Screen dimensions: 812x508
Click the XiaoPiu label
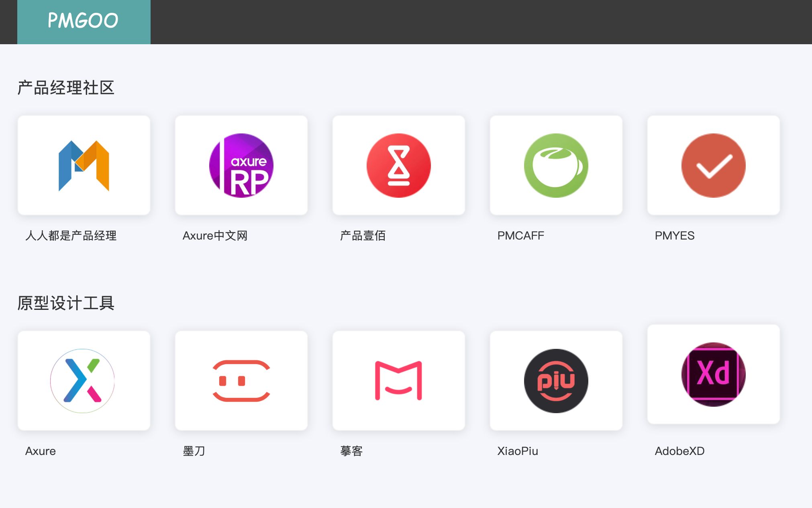coord(518,451)
